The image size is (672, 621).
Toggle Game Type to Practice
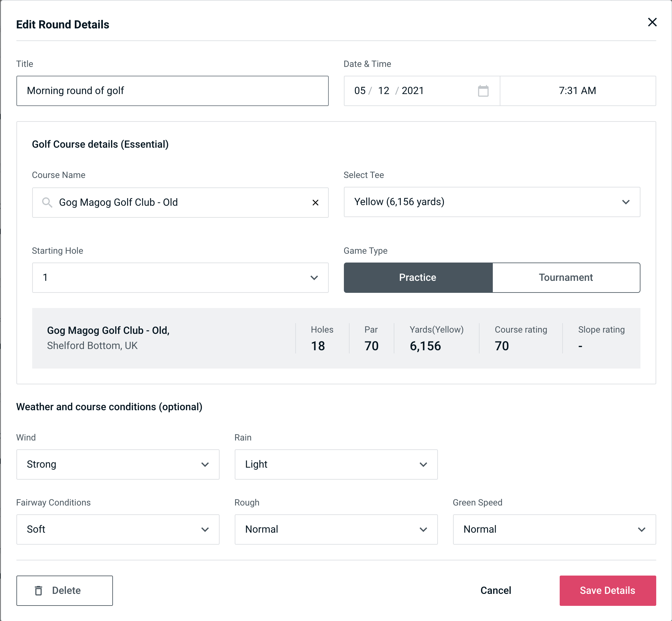coord(417,277)
